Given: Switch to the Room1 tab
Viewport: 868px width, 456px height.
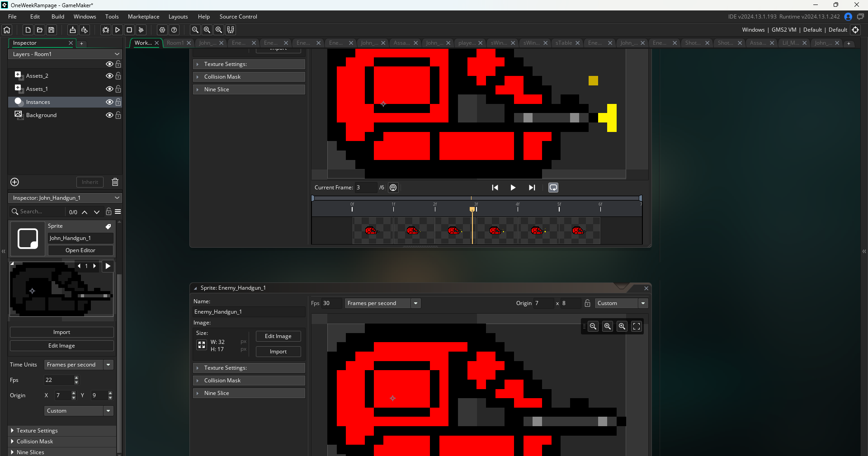Looking at the screenshot, I should pyautogui.click(x=175, y=43).
